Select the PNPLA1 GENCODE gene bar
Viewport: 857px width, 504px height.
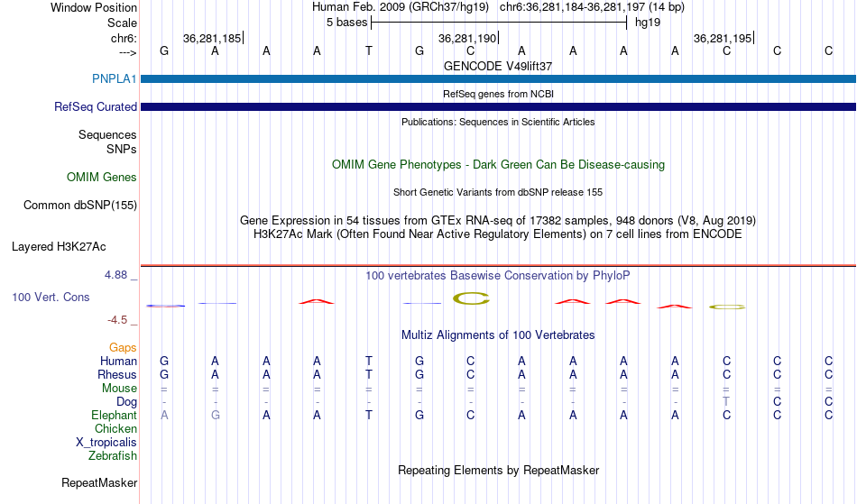[x=498, y=78]
